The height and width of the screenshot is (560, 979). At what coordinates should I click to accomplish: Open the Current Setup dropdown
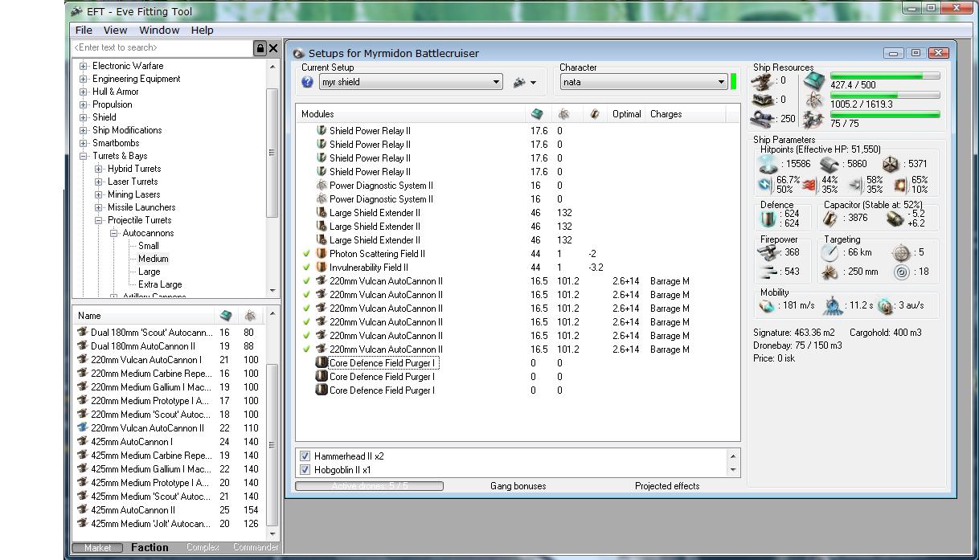[496, 82]
